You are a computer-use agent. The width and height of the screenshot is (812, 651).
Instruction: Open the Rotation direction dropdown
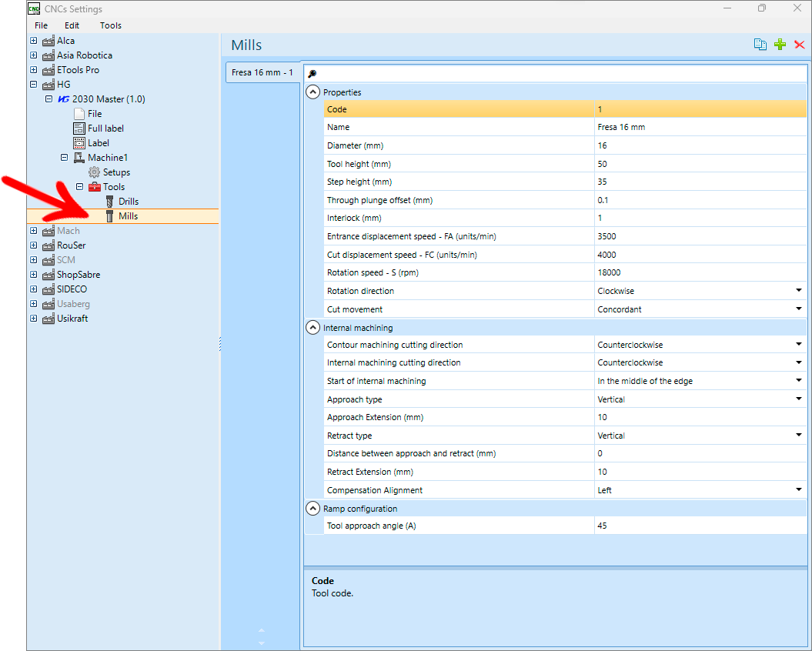pos(799,291)
